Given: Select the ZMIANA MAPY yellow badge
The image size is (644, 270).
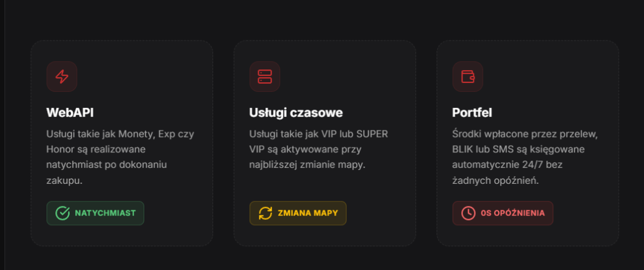Looking at the screenshot, I should pyautogui.click(x=298, y=213).
